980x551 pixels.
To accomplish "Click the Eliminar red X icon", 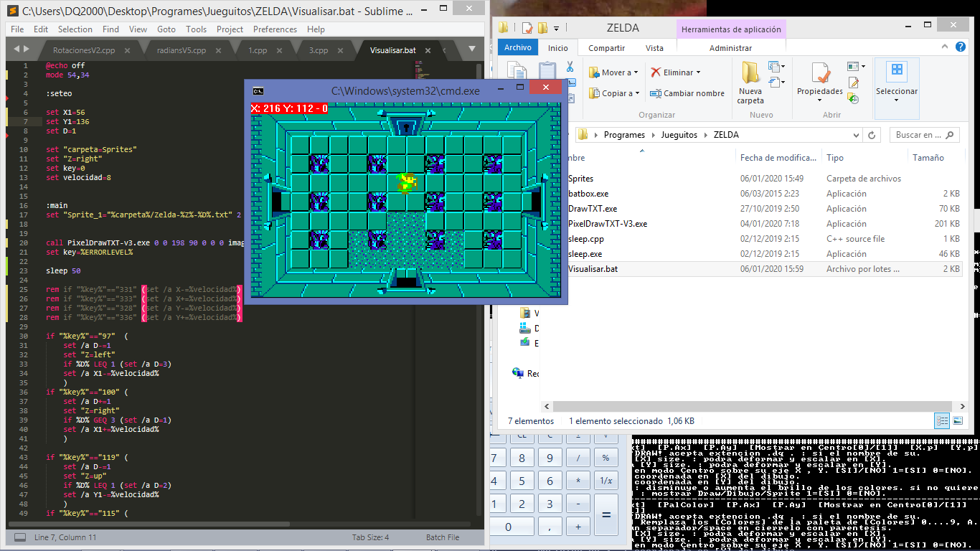I will 656,72.
